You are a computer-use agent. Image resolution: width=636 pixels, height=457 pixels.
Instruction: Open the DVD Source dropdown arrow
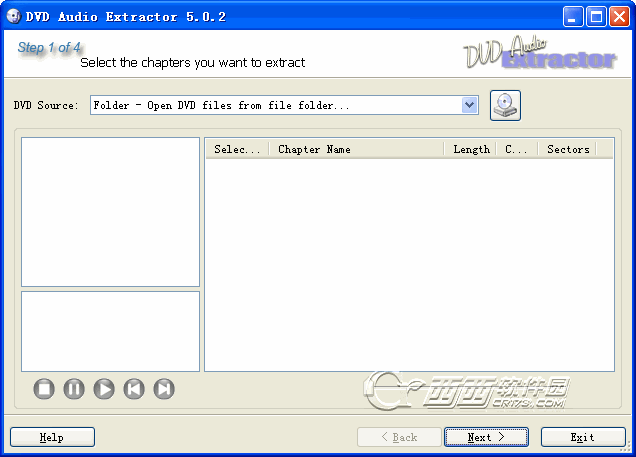[470, 105]
